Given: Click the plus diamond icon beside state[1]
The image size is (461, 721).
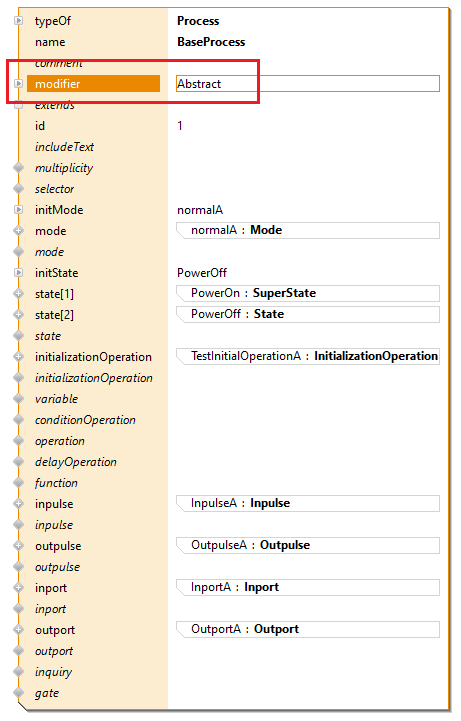Looking at the screenshot, I should (18, 293).
